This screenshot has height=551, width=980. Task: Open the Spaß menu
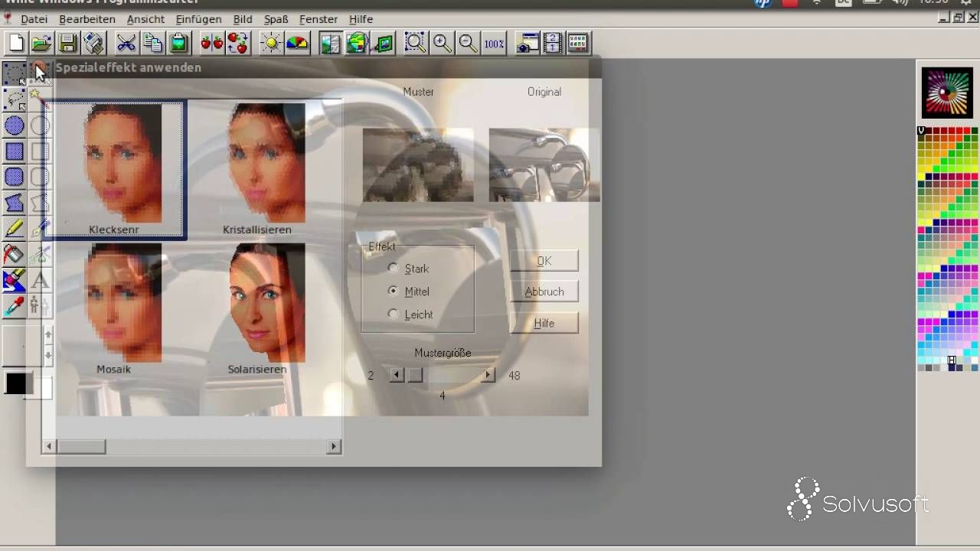(276, 19)
